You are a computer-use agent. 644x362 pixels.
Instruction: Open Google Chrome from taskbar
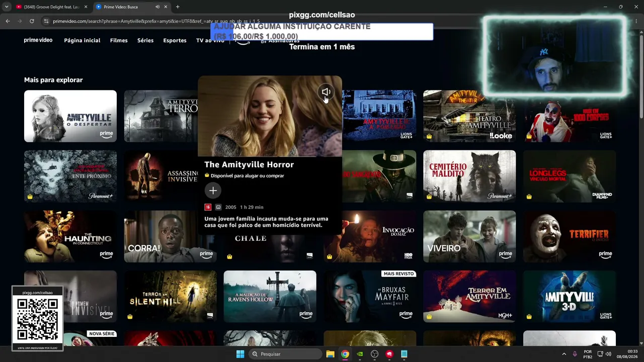[345, 354]
